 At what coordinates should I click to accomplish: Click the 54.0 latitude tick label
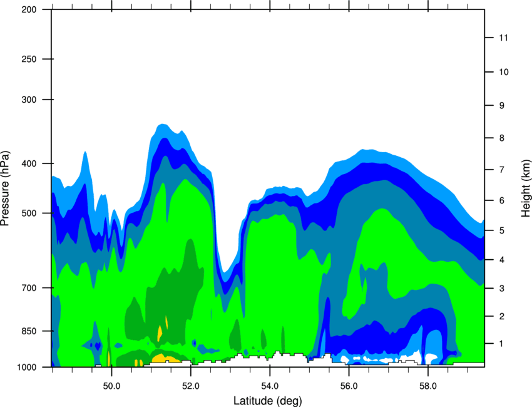pyautogui.click(x=270, y=386)
